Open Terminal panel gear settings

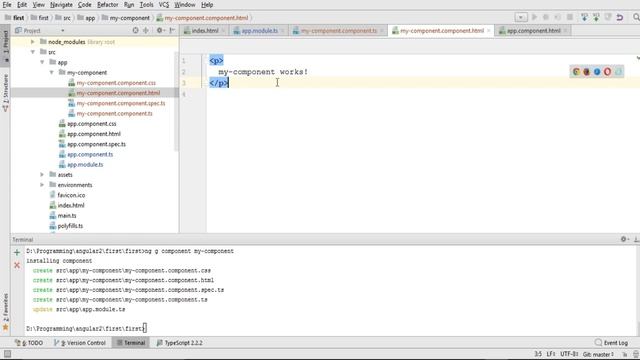click(x=624, y=239)
